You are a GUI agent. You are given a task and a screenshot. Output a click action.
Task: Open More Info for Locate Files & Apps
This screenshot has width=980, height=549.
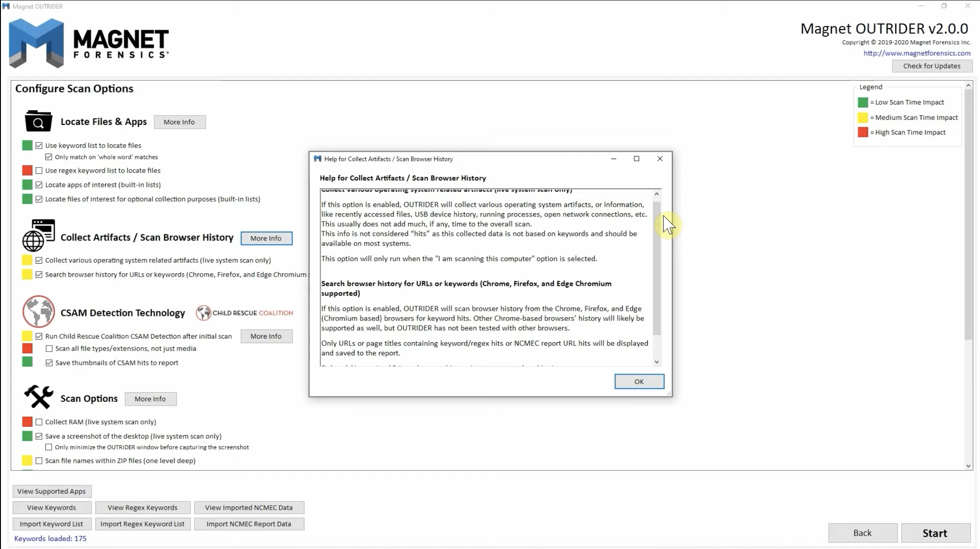pyautogui.click(x=180, y=122)
